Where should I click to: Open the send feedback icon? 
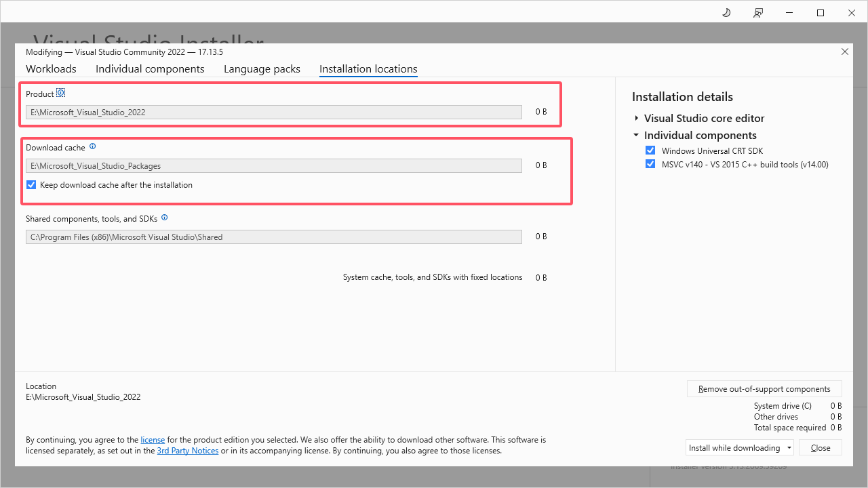click(x=758, y=13)
